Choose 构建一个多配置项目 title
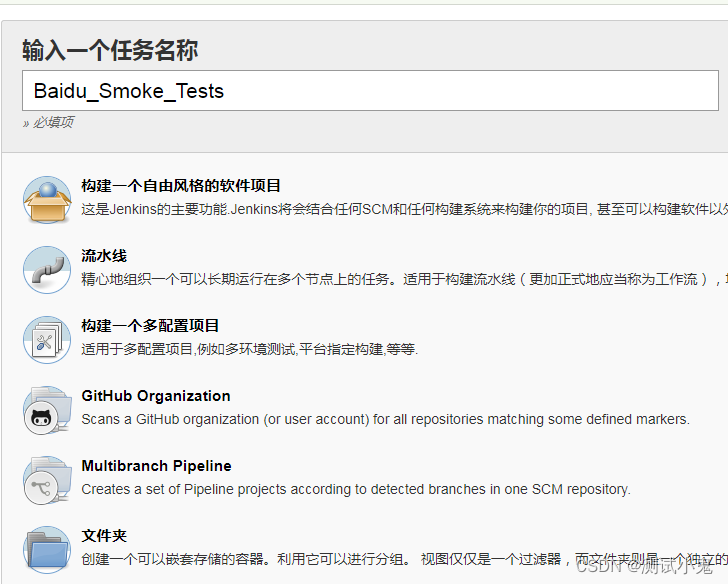This screenshot has width=728, height=584. [x=150, y=326]
